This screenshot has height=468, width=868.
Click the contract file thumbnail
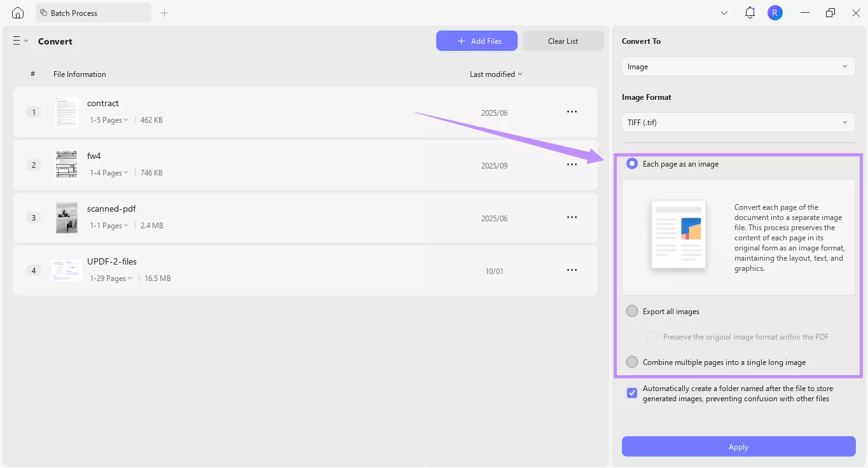66,111
